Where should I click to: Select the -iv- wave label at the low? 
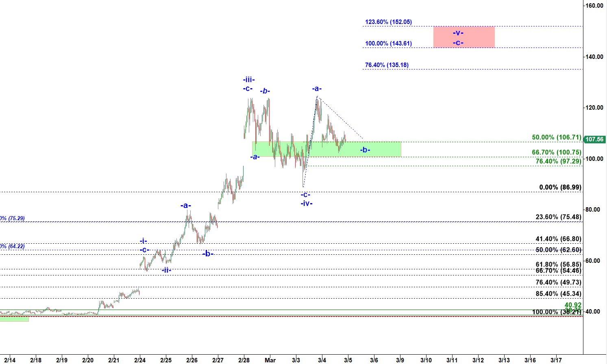coord(307,203)
